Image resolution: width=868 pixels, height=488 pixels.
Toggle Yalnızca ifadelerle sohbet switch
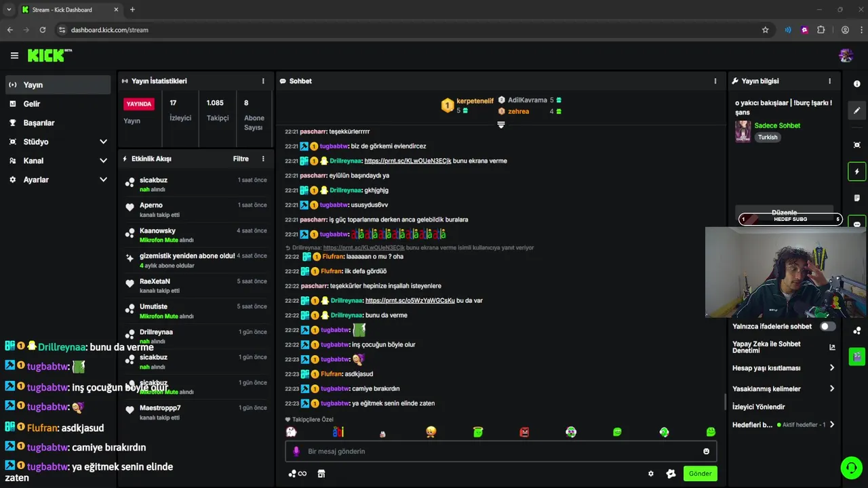(x=828, y=326)
